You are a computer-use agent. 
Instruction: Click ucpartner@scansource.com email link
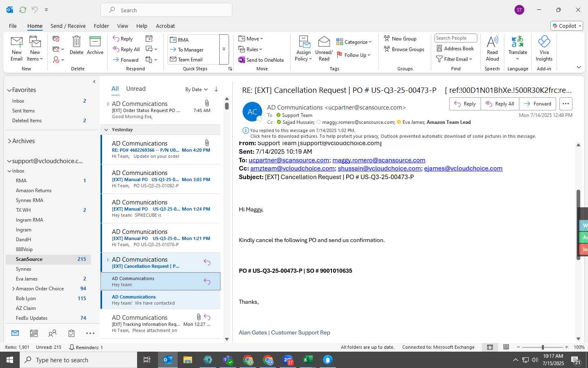point(289,160)
